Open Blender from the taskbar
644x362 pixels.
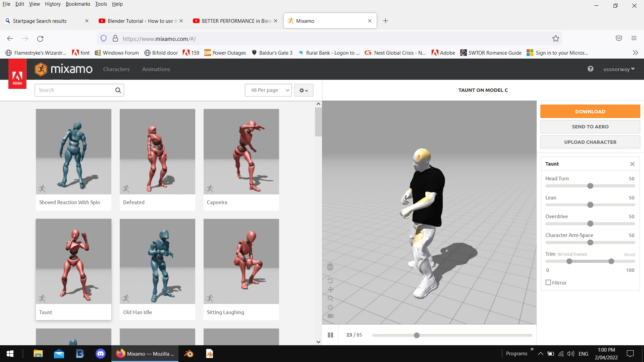pos(189,354)
